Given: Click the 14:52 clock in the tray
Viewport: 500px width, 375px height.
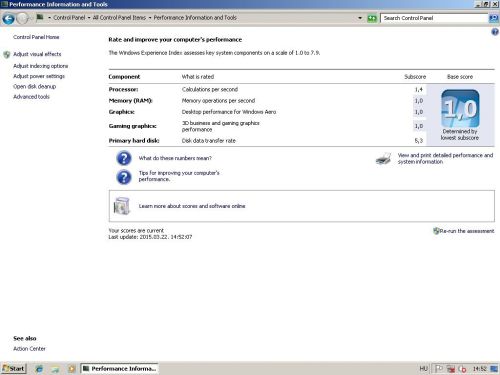Looking at the screenshot, I should (x=479, y=368).
